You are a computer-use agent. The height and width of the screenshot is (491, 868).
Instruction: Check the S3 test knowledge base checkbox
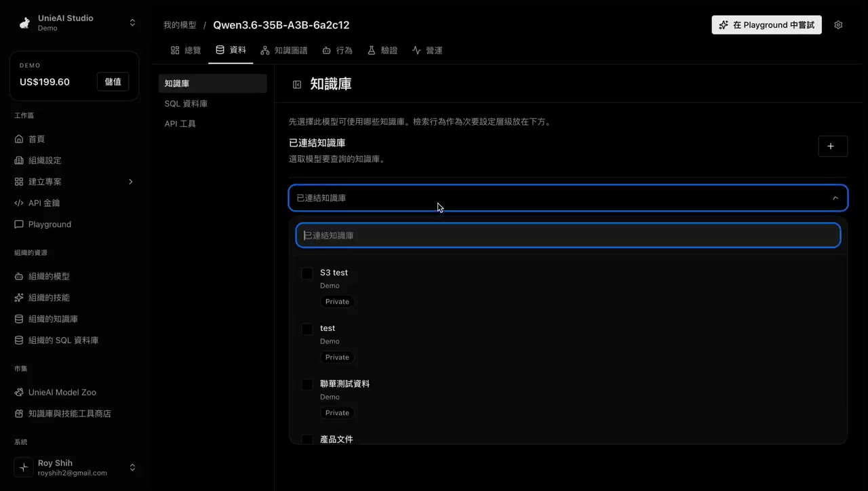click(307, 273)
